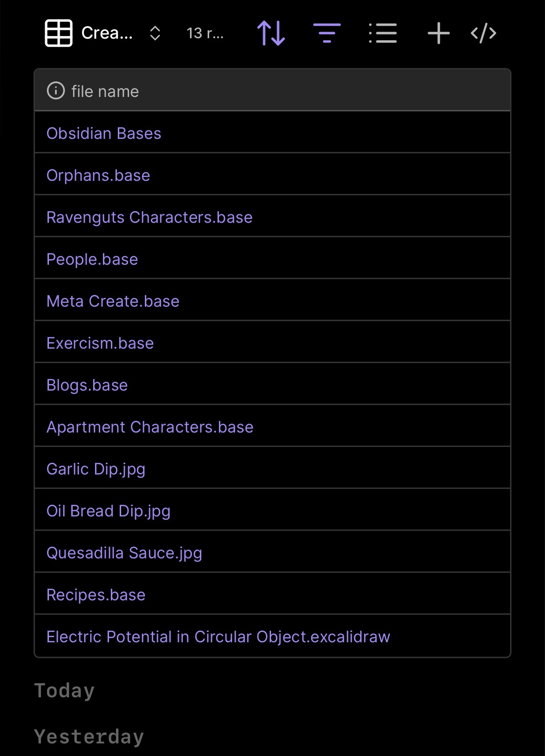Open the Meta Create.base link

pos(113,301)
